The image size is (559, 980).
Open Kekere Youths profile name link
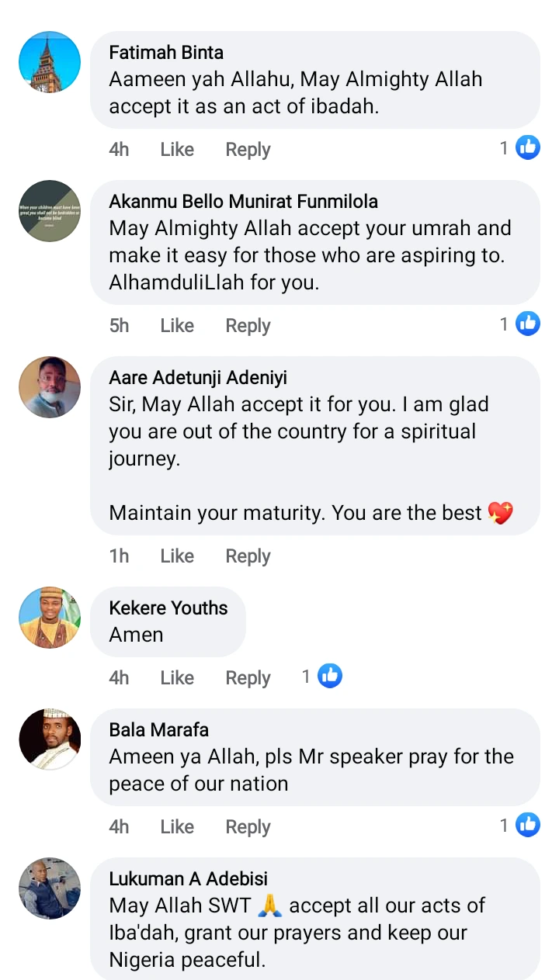(x=168, y=608)
